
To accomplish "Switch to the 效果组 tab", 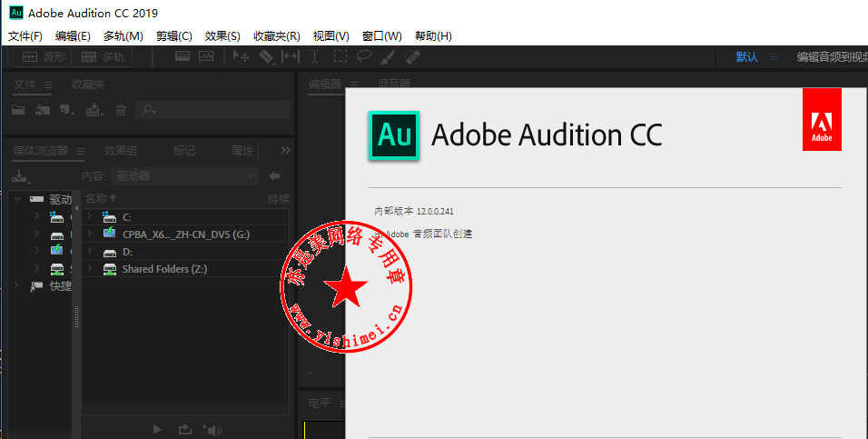I will tap(121, 150).
